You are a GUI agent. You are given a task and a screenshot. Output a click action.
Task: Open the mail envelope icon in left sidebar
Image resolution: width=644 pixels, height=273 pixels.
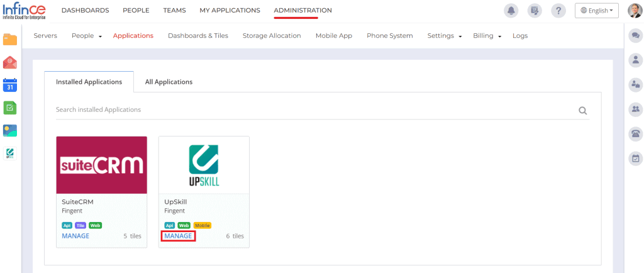pos(10,62)
